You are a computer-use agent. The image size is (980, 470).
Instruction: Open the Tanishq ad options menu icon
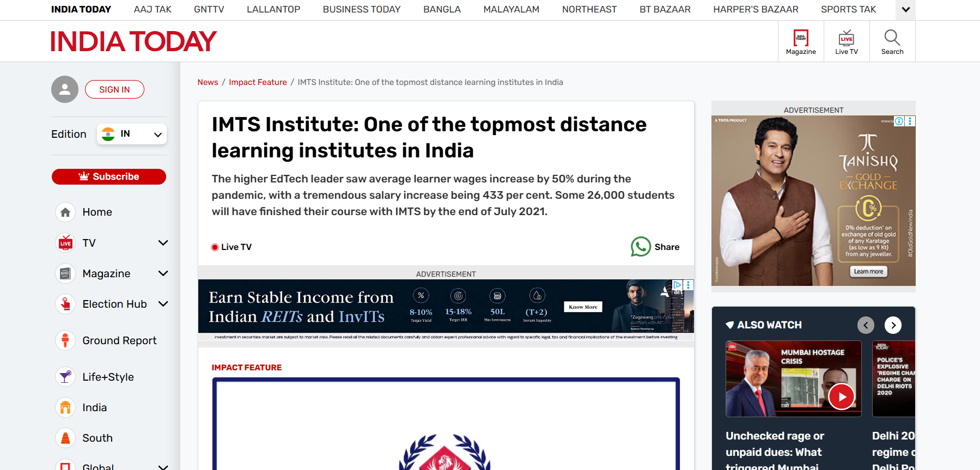click(x=910, y=121)
